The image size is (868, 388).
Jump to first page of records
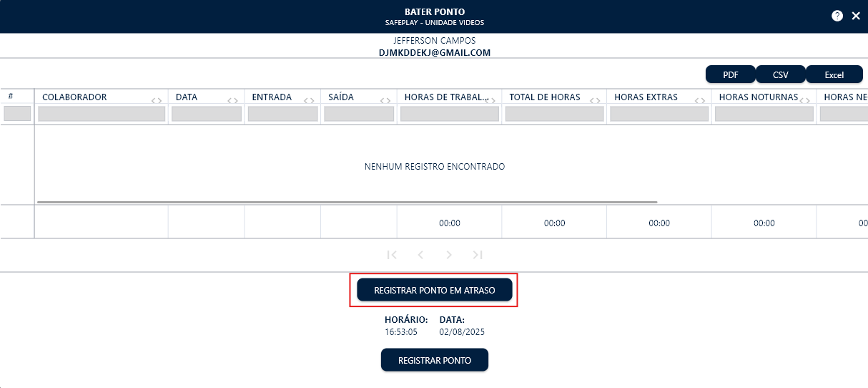point(392,255)
